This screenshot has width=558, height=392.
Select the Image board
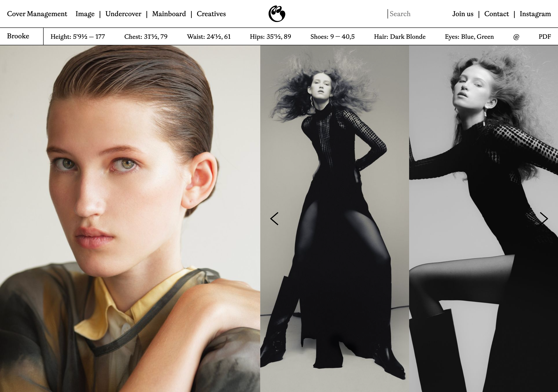tap(85, 14)
